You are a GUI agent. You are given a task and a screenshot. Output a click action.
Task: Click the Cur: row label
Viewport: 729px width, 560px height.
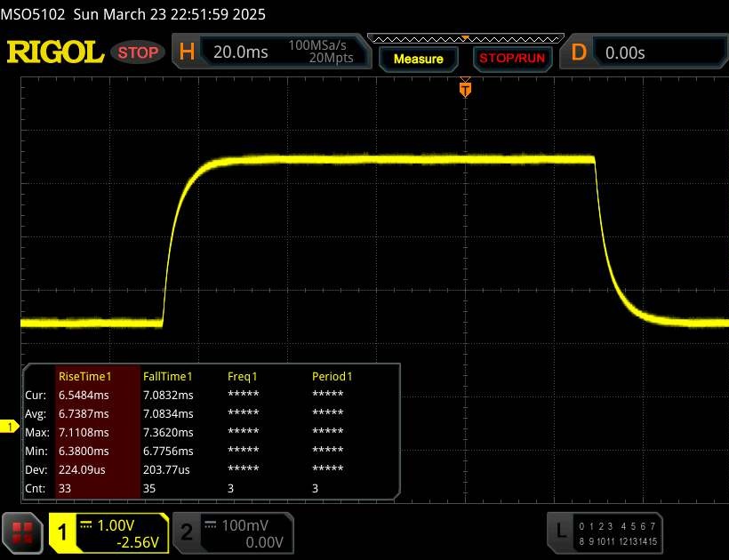click(x=36, y=395)
